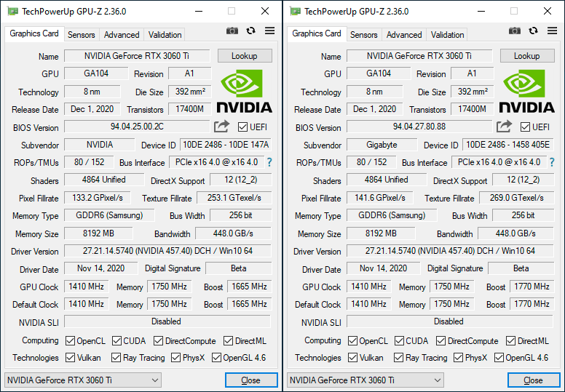Open the Validation tab in the left window
Image resolution: width=565 pixels, height=392 pixels.
(x=165, y=34)
